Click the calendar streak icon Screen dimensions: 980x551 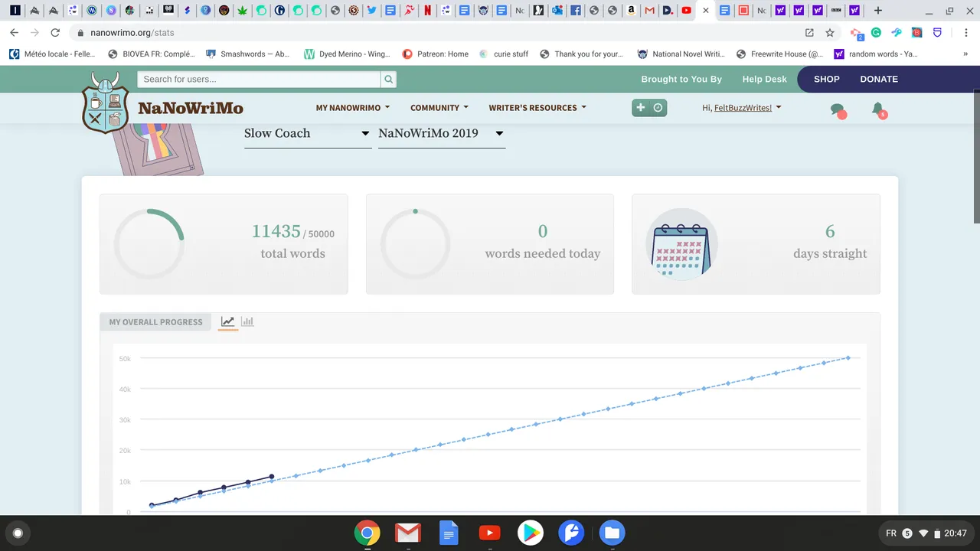click(681, 243)
